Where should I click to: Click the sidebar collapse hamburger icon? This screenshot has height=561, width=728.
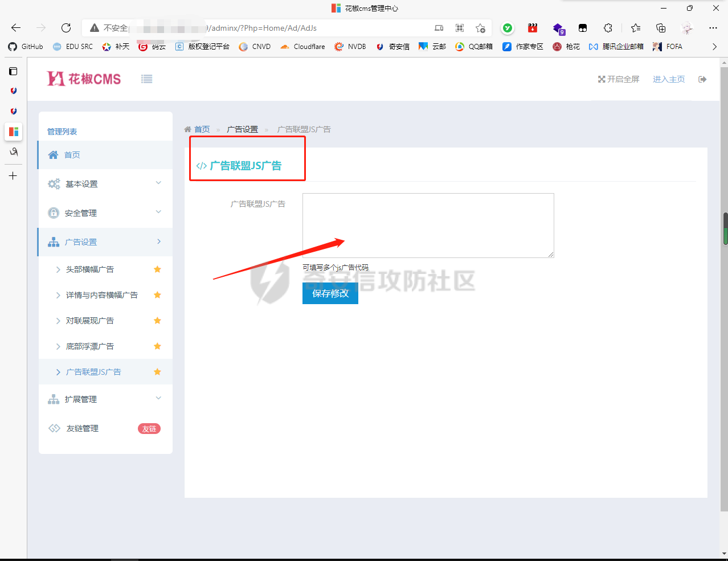tap(146, 79)
